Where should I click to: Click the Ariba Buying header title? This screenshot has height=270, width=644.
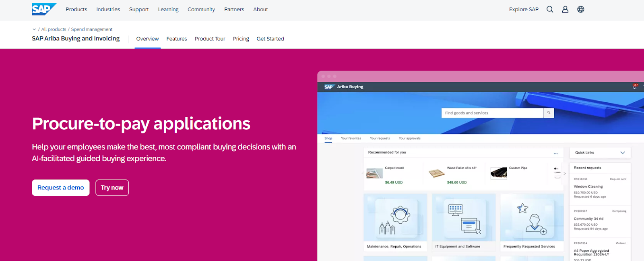[350, 87]
